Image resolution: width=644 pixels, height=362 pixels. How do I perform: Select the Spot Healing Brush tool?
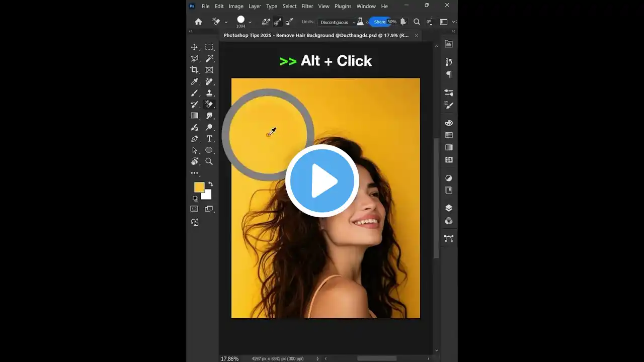[x=209, y=81]
